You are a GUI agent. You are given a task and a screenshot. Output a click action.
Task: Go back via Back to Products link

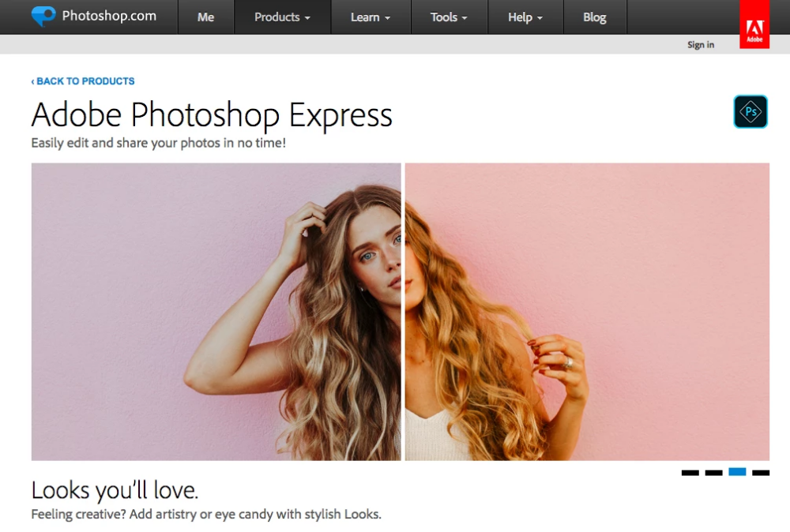coord(83,81)
